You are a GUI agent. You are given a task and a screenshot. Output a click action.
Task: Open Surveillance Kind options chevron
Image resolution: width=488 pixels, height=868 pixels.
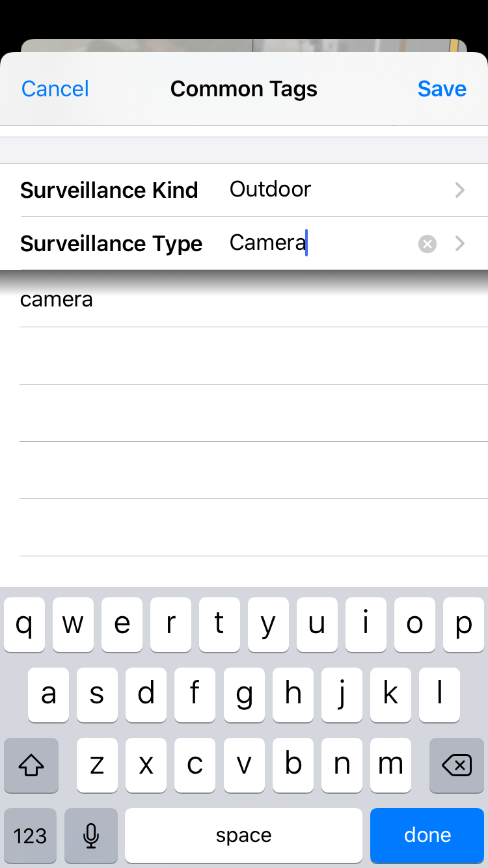[460, 190]
